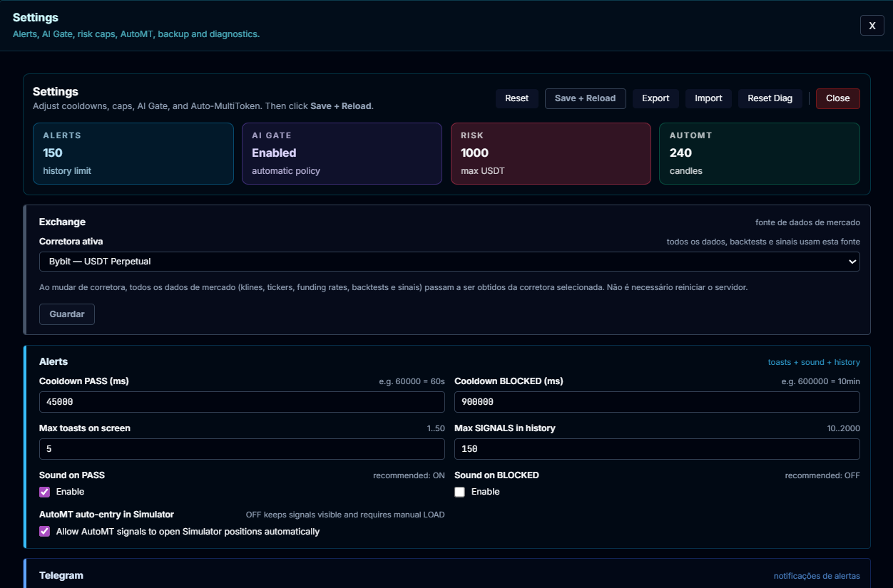Select the AI GATE Enabled card
This screenshot has width=893, height=588.
[x=342, y=153]
